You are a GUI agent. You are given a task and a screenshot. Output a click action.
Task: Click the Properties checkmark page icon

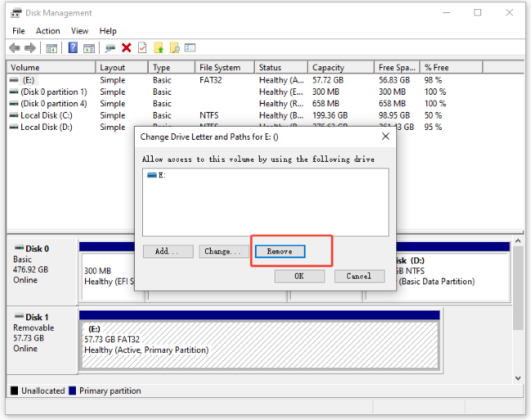142,47
